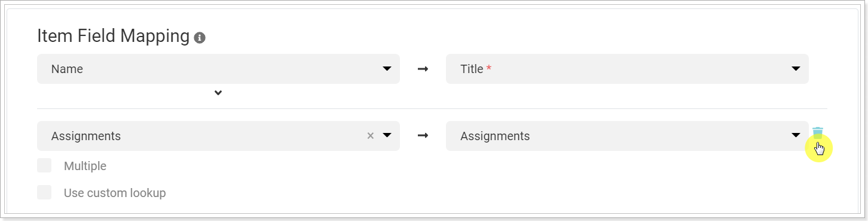Click the arrow icon between Name and Title
The height and width of the screenshot is (221, 868).
point(423,69)
